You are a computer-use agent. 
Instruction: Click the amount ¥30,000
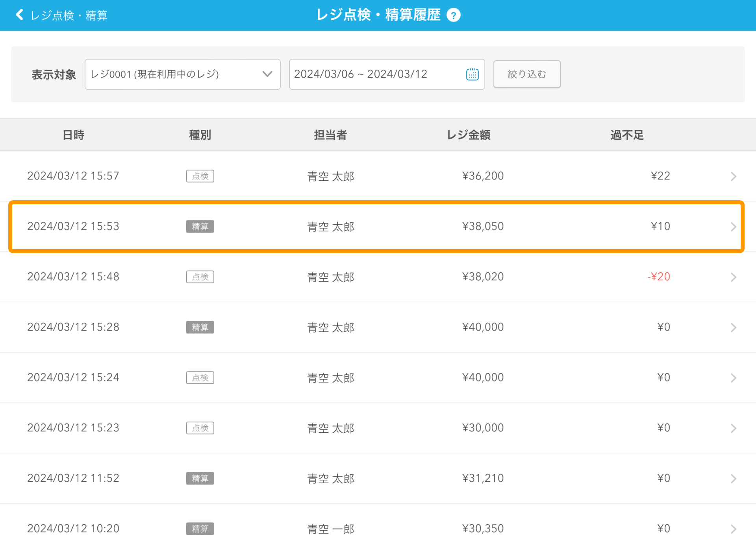483,428
